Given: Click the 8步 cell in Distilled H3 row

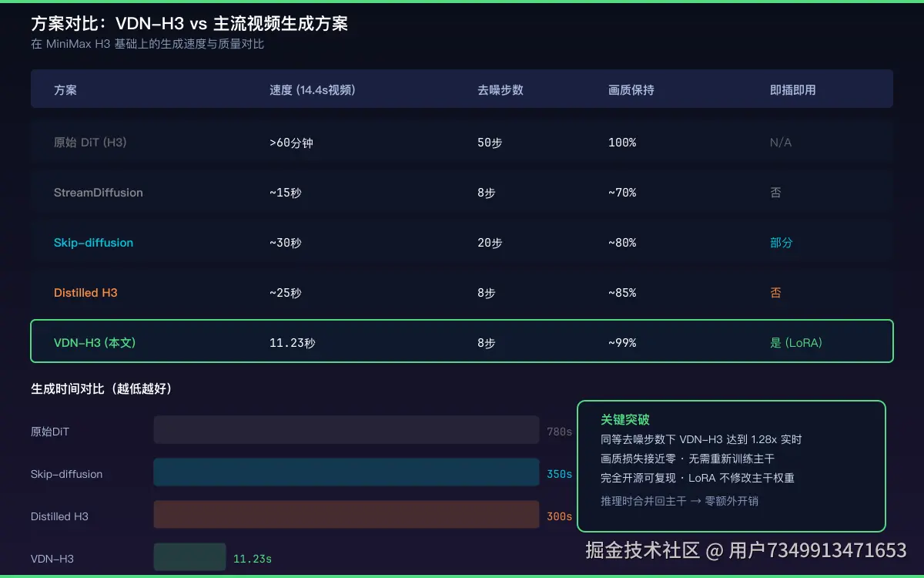Looking at the screenshot, I should (x=487, y=293).
